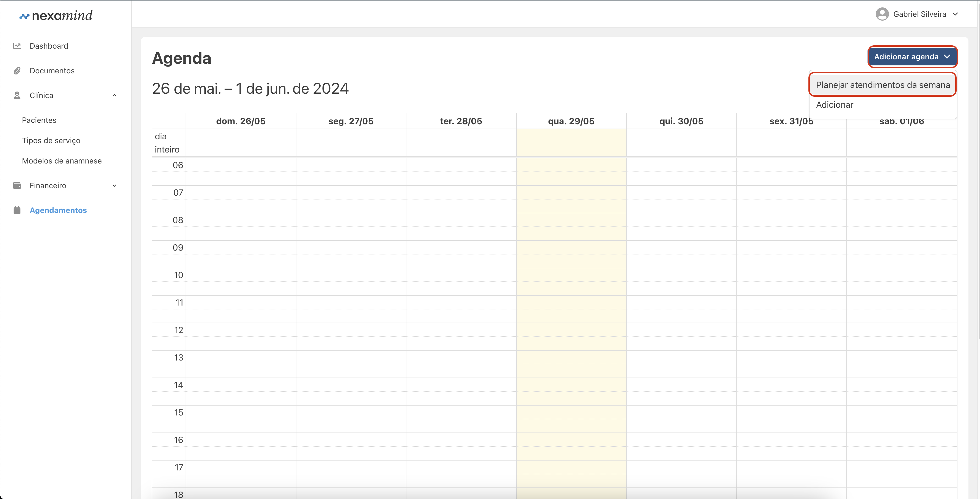
Task: Click the date range 26 de mai. title
Action: pyautogui.click(x=250, y=88)
